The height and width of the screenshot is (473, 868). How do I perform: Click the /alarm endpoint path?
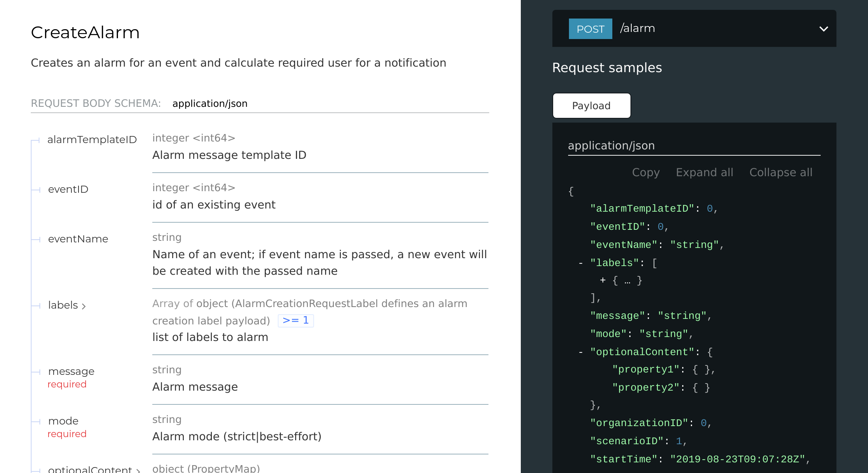coord(638,28)
